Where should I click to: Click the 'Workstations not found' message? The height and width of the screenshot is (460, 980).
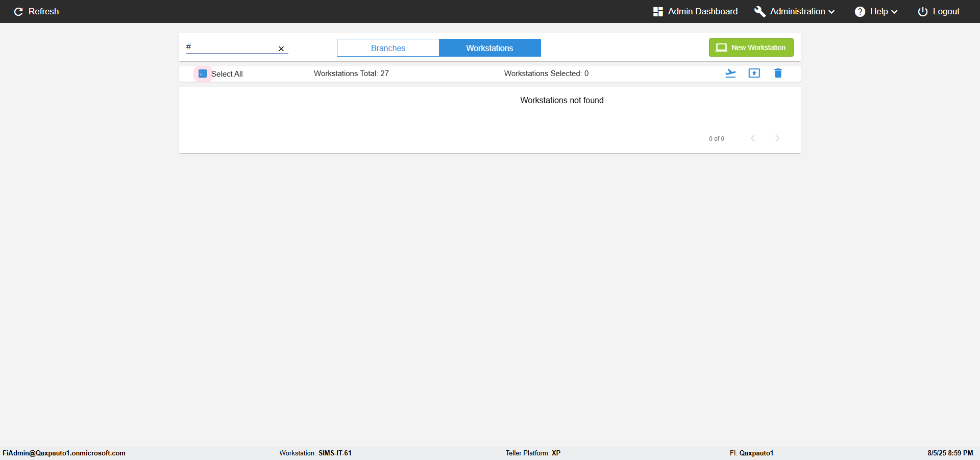coord(561,100)
